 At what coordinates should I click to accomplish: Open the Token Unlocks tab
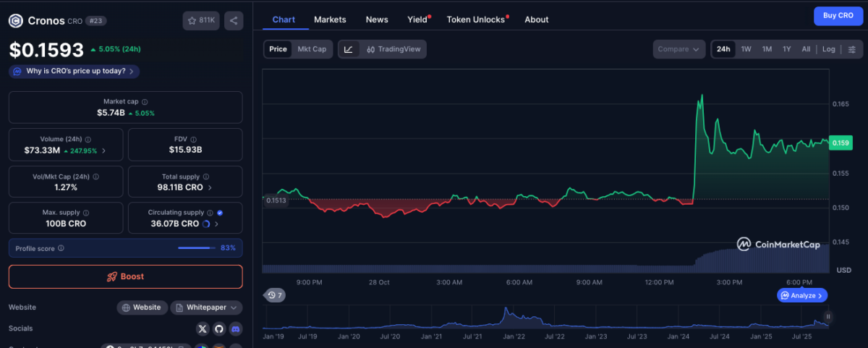tap(476, 20)
